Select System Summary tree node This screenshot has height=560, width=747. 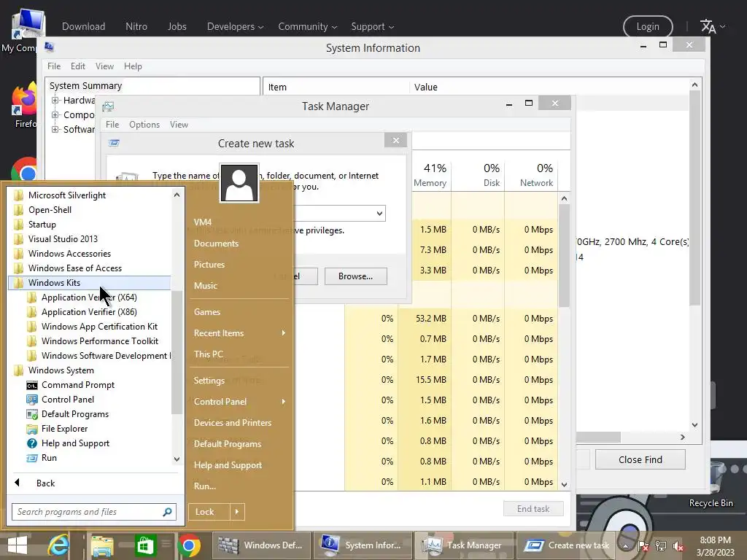(86, 86)
